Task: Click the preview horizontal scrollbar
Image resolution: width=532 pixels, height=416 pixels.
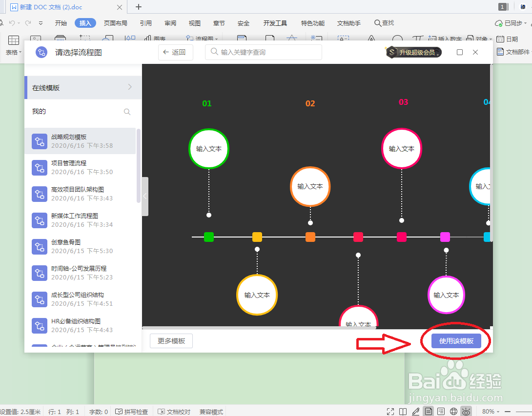Action: coord(259,328)
